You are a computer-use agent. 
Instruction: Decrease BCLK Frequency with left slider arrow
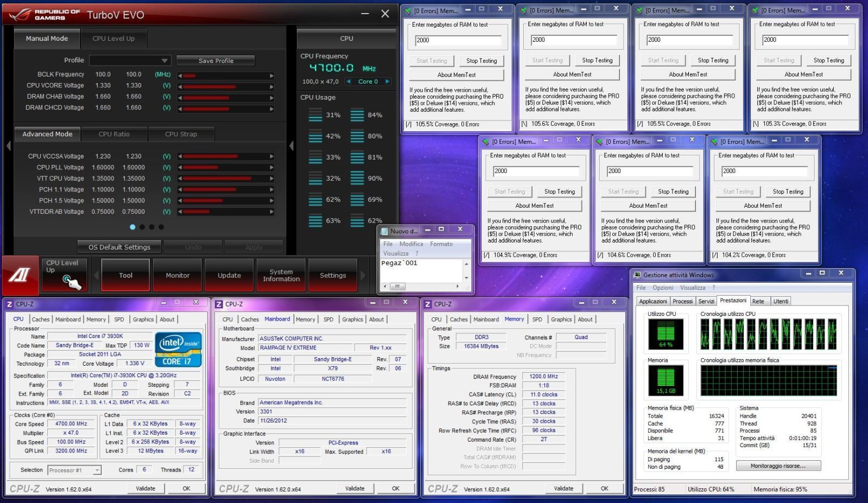click(180, 75)
